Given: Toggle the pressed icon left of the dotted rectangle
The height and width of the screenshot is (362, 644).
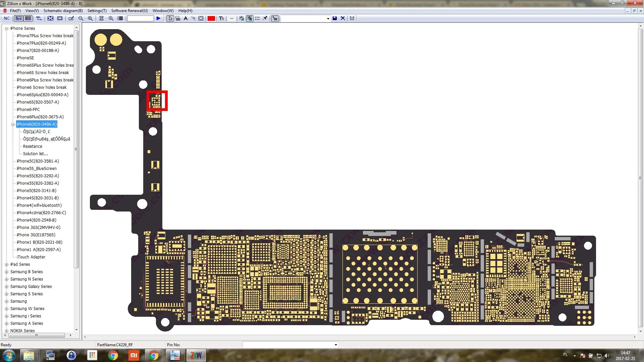Looking at the screenshot, I should [250, 18].
